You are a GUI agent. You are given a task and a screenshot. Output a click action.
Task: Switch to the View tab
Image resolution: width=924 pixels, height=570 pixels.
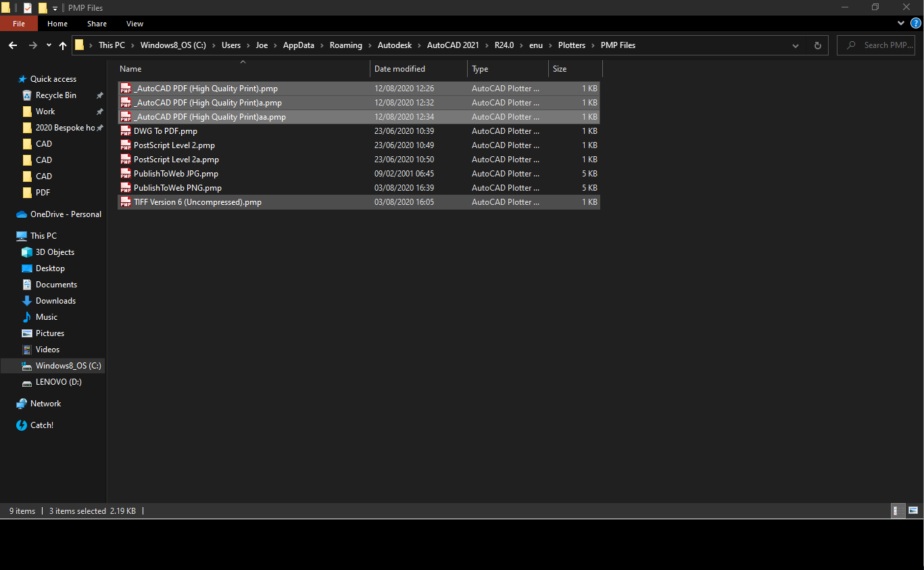click(135, 23)
